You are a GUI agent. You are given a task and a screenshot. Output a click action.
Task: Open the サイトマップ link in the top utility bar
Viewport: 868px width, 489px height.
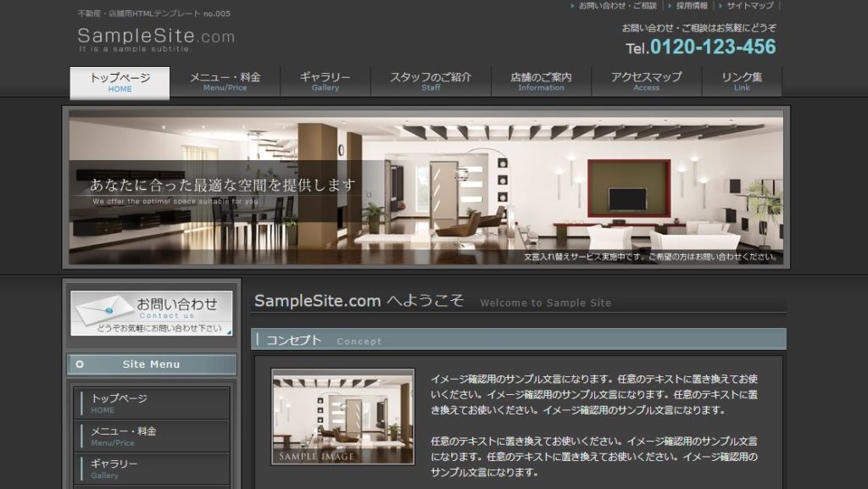(x=749, y=6)
